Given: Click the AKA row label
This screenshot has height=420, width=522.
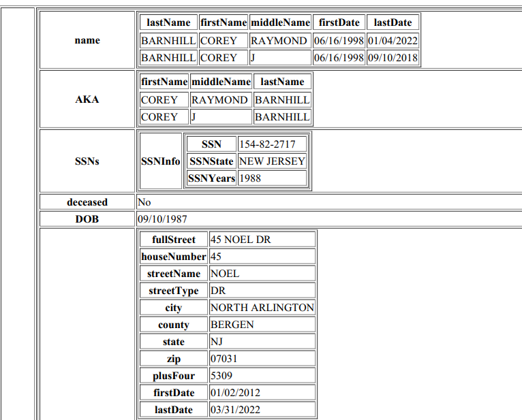Looking at the screenshot, I should pyautogui.click(x=87, y=99).
